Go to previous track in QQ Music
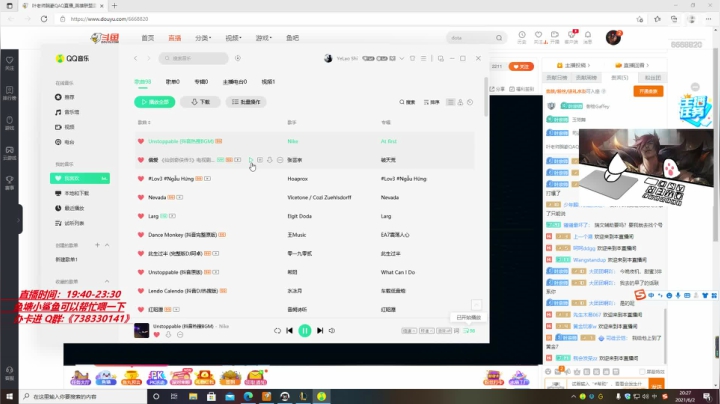This screenshot has height=404, width=720. pos(289,331)
